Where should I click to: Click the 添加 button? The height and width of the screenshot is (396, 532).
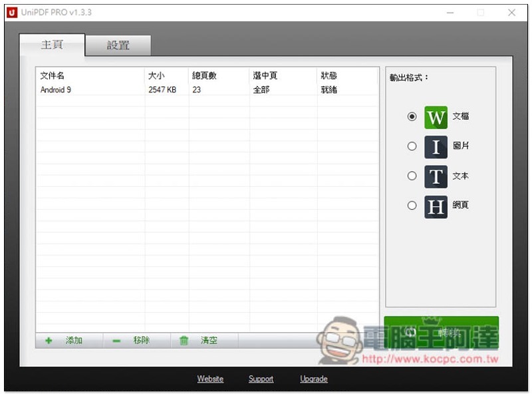click(x=69, y=340)
